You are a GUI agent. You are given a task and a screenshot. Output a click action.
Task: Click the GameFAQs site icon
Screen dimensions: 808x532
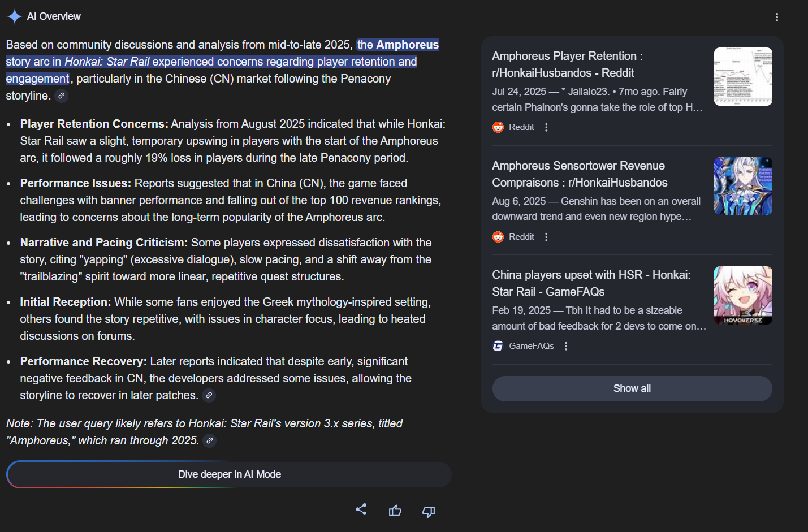pyautogui.click(x=498, y=346)
